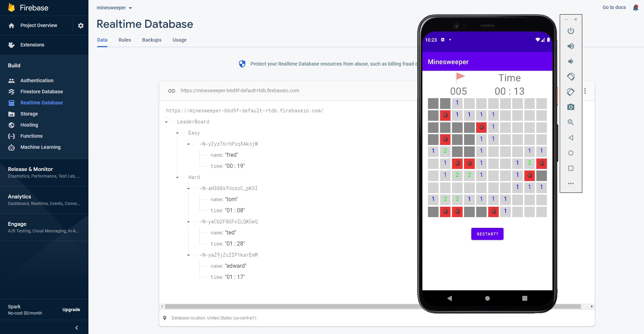Click the Hosting globe icon

pyautogui.click(x=11, y=125)
